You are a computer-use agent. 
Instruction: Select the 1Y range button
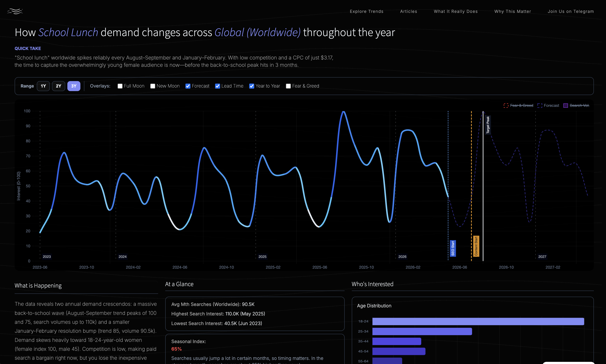43,86
